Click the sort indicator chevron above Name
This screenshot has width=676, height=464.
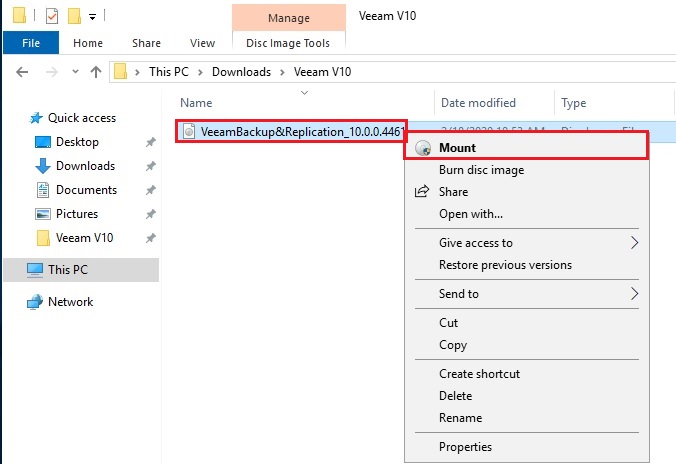304,93
